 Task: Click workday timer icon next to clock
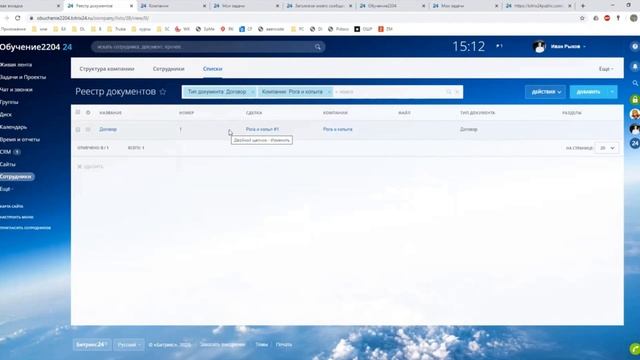click(x=499, y=46)
